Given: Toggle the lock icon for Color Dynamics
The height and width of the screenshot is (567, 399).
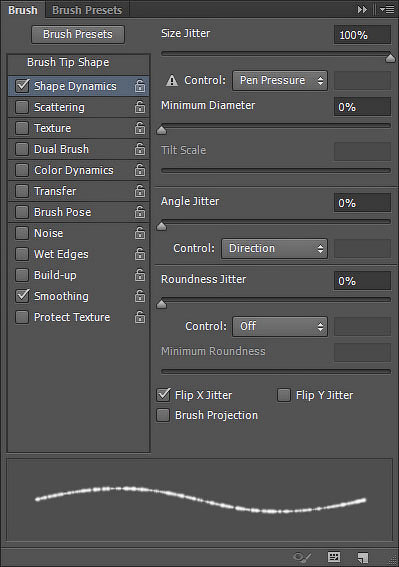Looking at the screenshot, I should (x=140, y=170).
